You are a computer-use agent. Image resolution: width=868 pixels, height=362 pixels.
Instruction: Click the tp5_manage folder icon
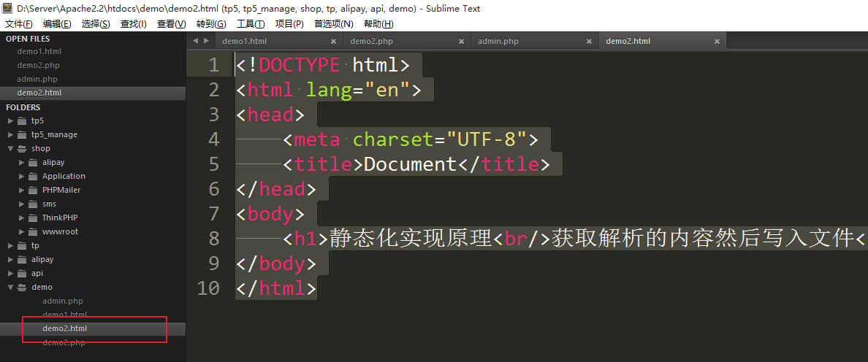(22, 135)
